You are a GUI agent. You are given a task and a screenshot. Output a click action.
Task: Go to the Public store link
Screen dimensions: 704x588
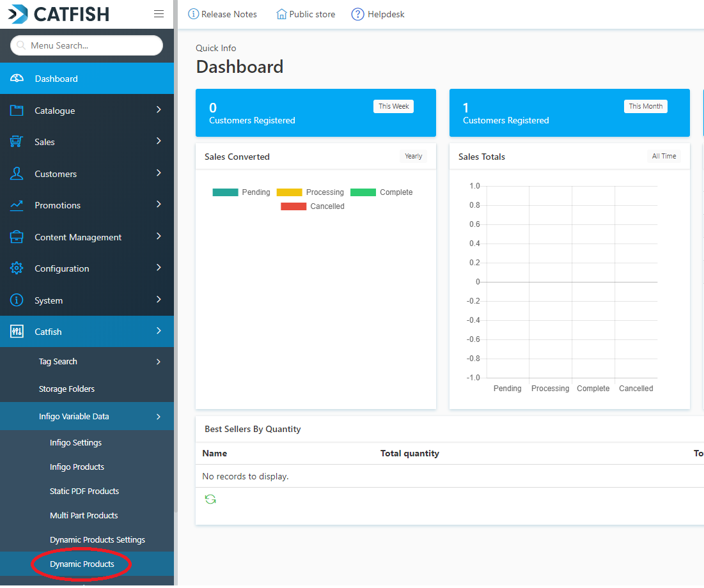click(306, 14)
